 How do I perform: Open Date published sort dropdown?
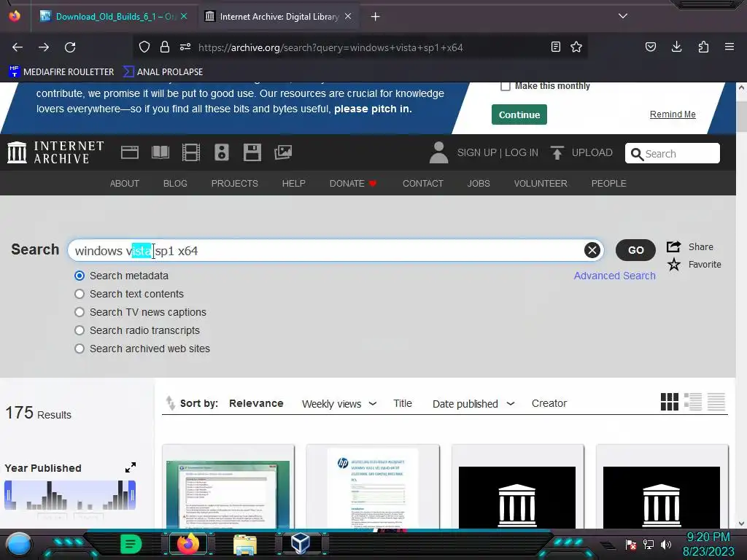coord(473,404)
